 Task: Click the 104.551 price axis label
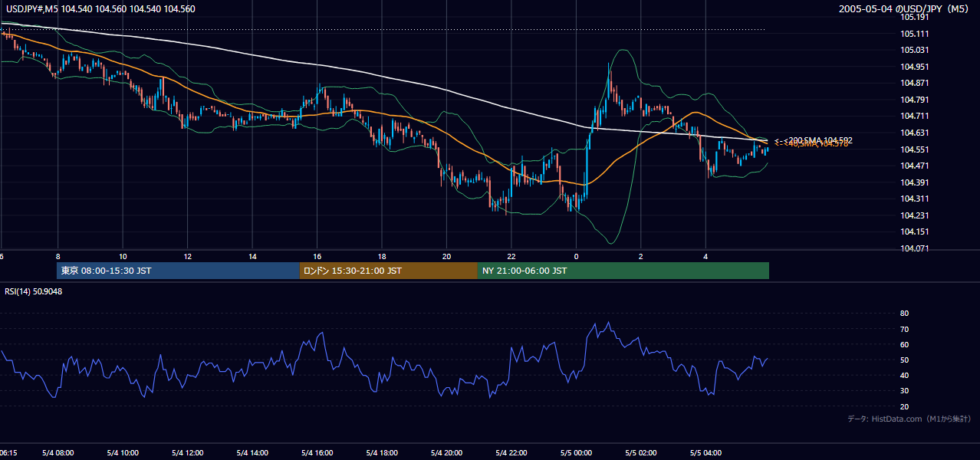pos(913,149)
